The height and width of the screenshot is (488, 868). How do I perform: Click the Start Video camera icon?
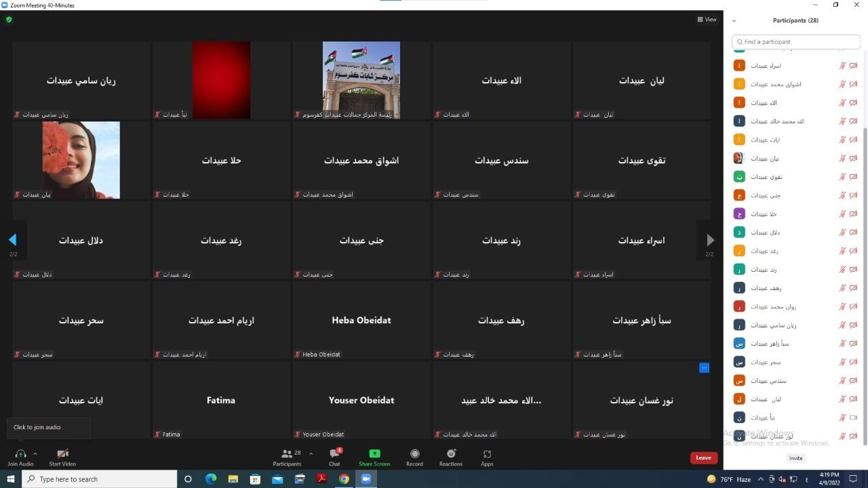[x=62, y=453]
